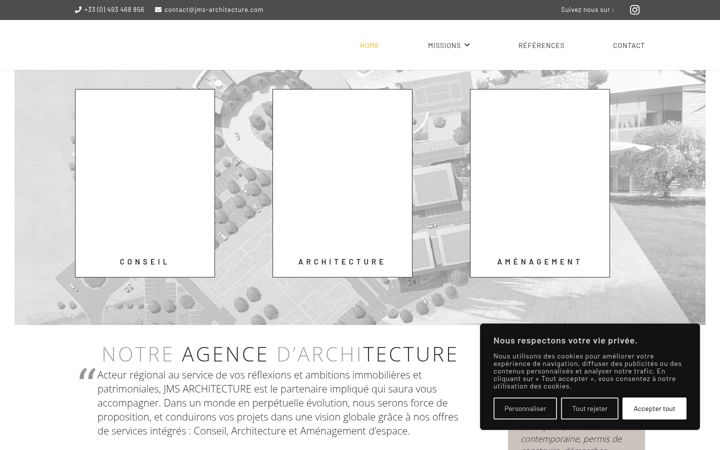Call the number +33 (0) 493 468 856
Screen dimensions: 720x450
tap(114, 10)
